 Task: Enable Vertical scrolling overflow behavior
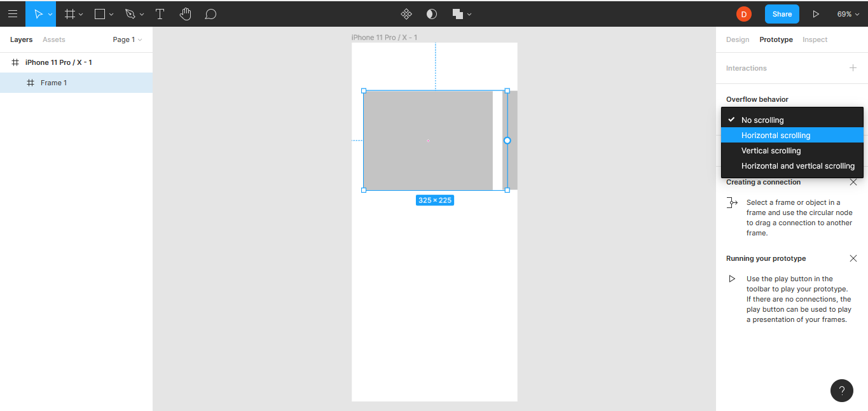(x=771, y=150)
